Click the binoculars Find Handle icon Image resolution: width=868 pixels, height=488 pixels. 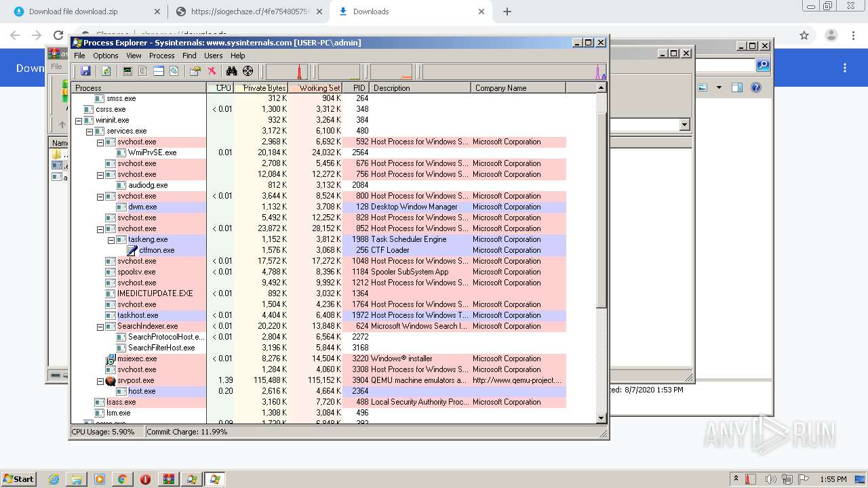pyautogui.click(x=232, y=71)
